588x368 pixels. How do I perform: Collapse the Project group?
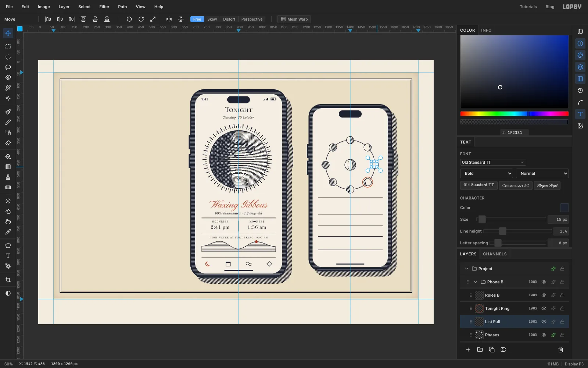pos(467,269)
